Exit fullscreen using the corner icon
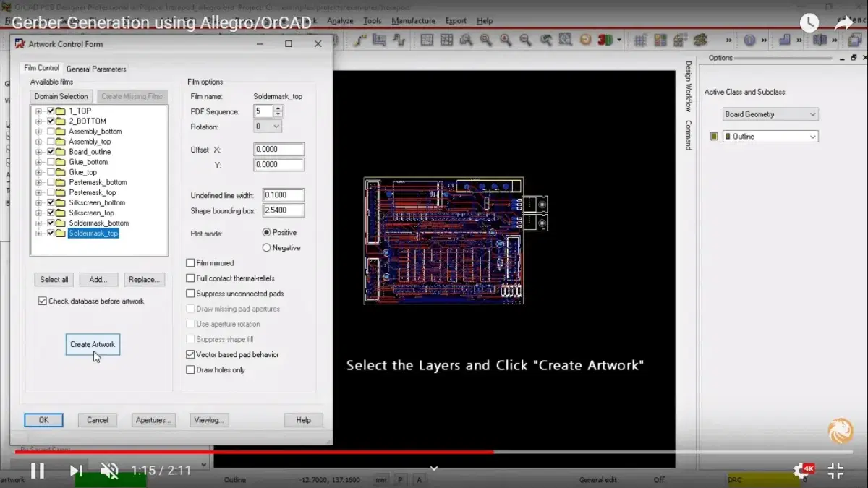 tap(835, 471)
